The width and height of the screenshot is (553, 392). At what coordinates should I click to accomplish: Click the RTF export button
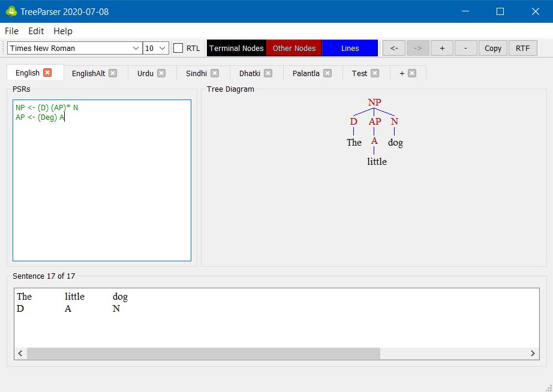(x=522, y=49)
